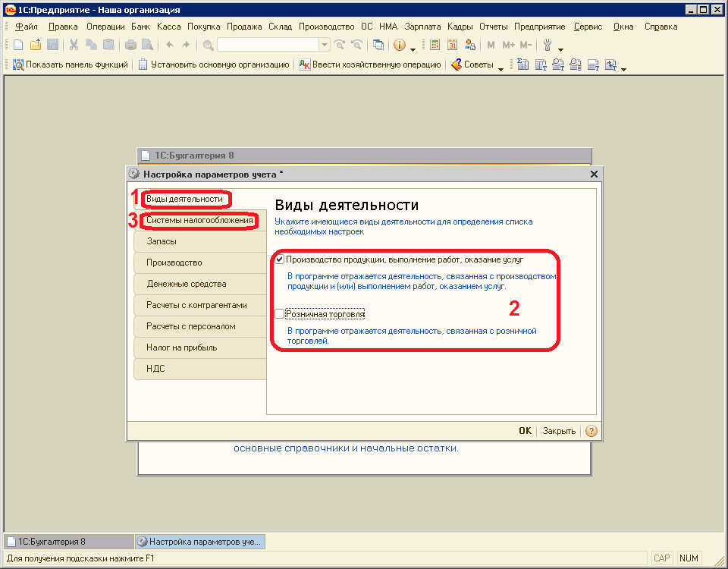
Task: Switch to the Запасы tab
Action: 199,241
